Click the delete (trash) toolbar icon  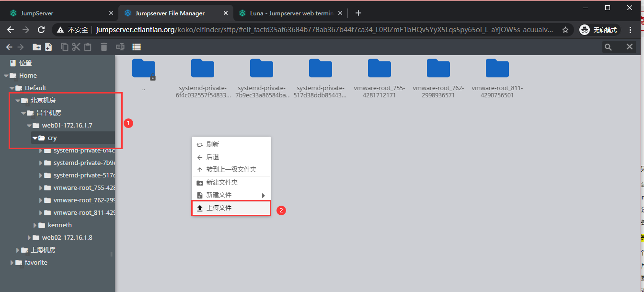pos(104,47)
